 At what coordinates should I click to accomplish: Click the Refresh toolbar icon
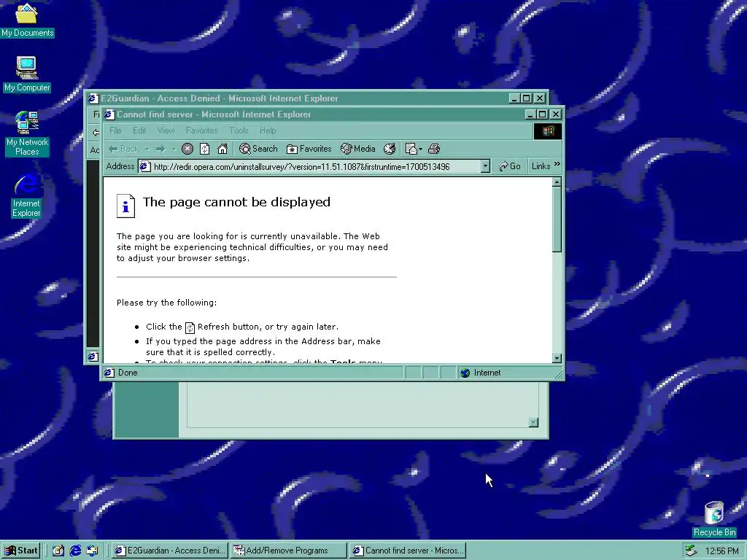coord(205,149)
